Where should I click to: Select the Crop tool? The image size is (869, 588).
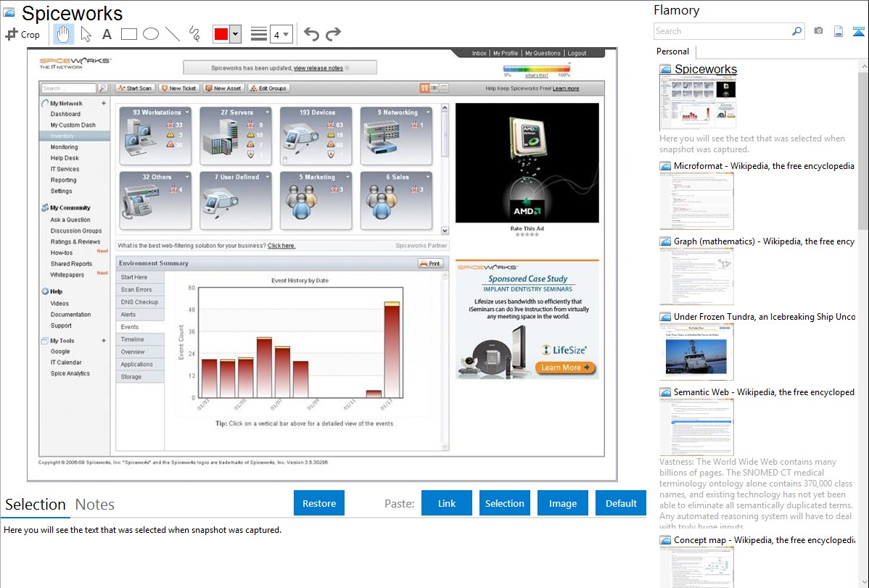pyautogui.click(x=22, y=34)
